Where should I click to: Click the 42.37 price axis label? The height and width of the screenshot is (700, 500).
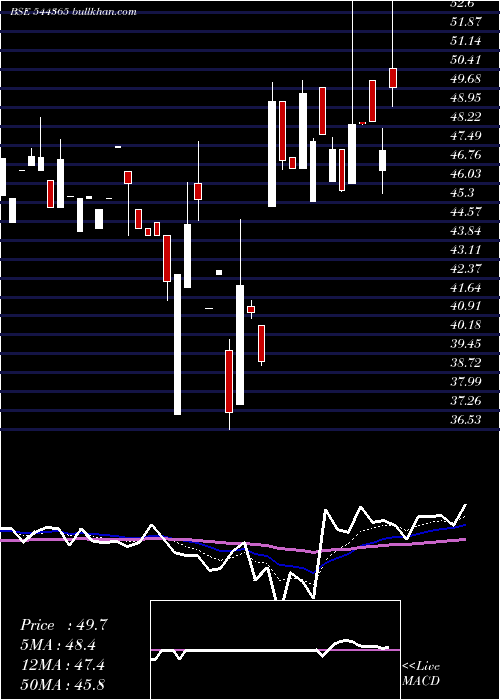[x=465, y=269]
